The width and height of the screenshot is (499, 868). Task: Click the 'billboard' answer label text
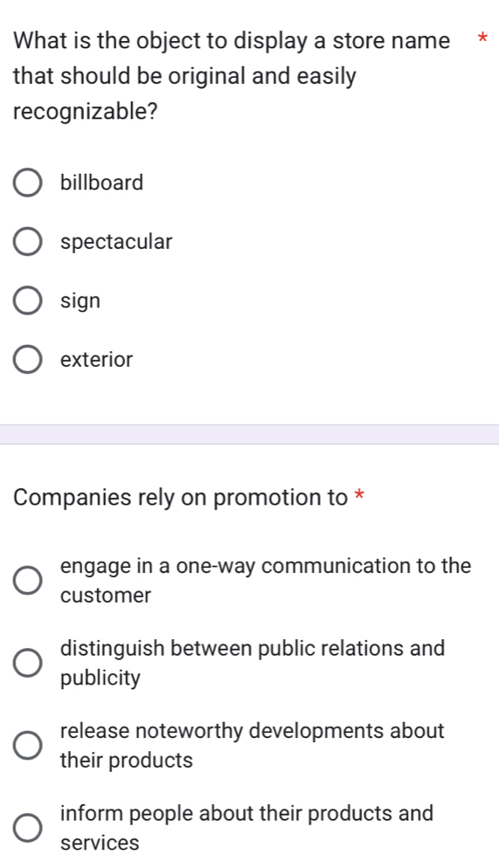pyautogui.click(x=102, y=183)
